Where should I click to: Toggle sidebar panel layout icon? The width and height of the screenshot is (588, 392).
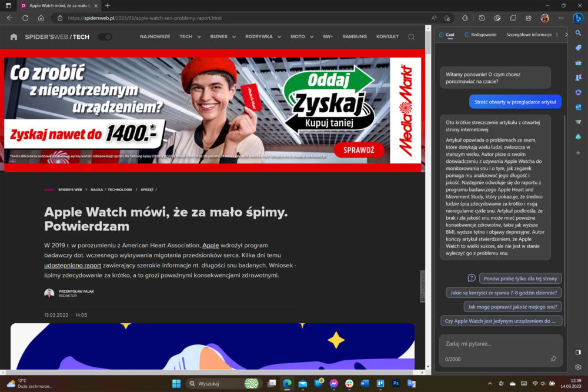click(x=578, y=352)
